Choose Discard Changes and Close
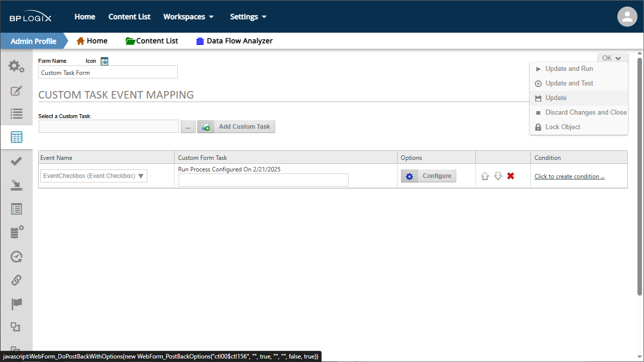 click(x=579, y=113)
